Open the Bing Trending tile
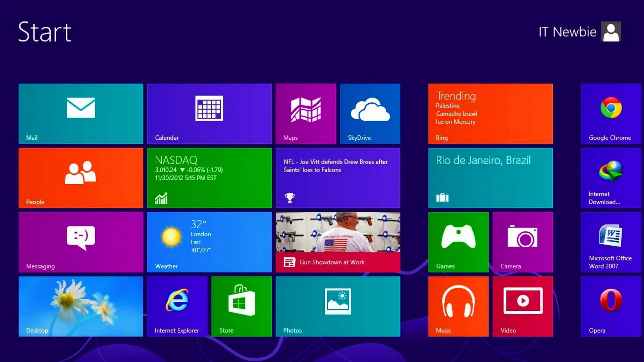 click(490, 114)
